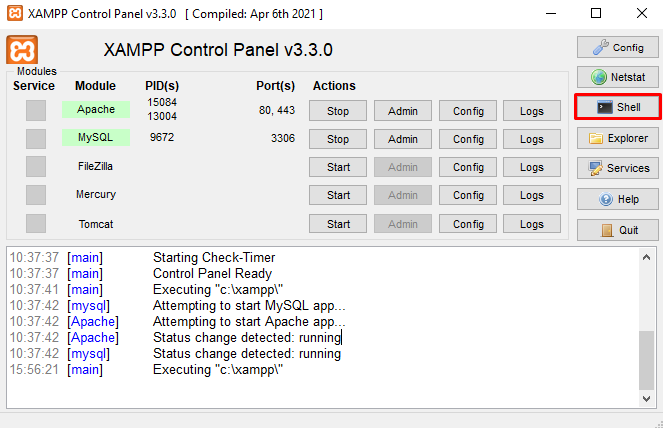Open MySQL Config dropdown button

tap(468, 139)
